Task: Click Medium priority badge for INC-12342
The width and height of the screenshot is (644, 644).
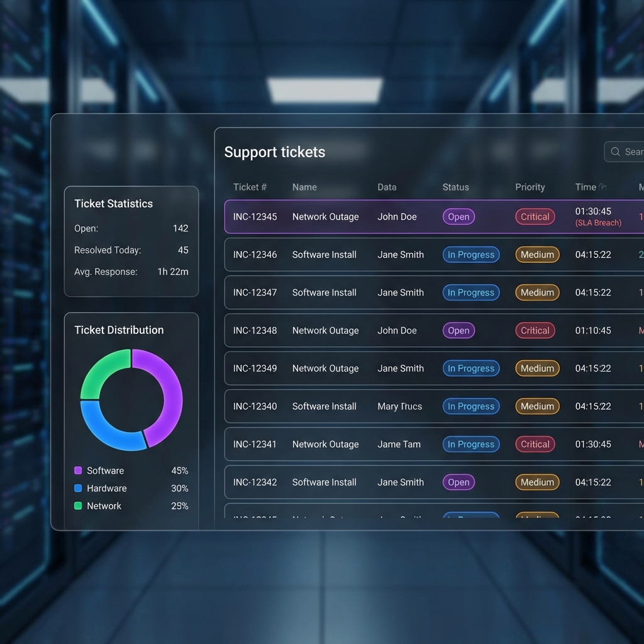Action: click(x=537, y=482)
